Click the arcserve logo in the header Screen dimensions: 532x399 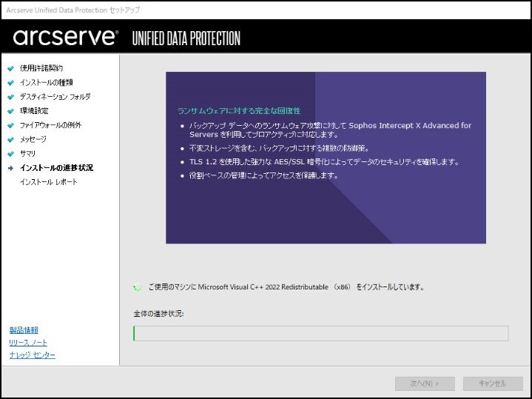click(x=66, y=37)
